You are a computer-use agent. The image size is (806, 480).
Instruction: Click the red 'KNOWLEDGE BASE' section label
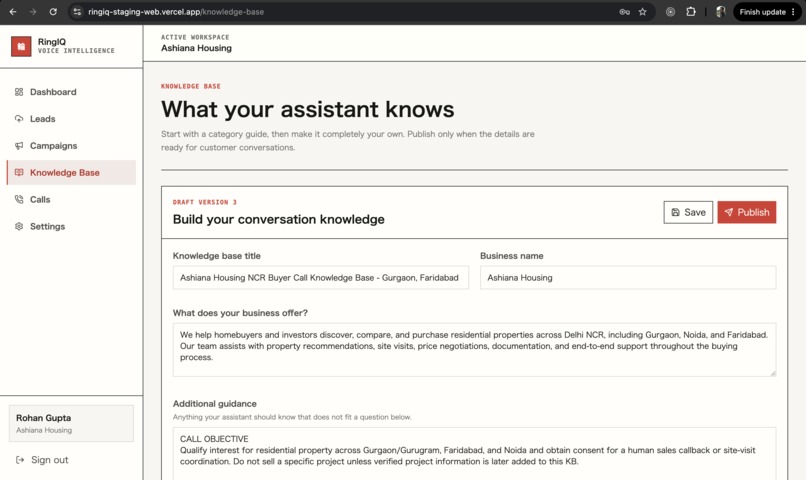point(191,86)
